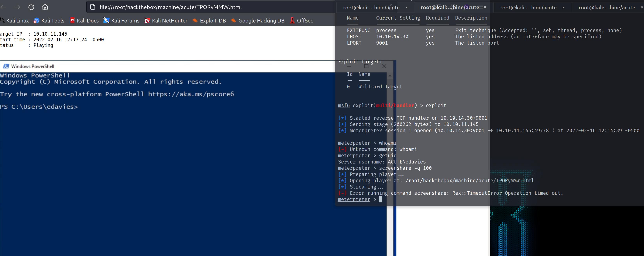The image size is (644, 256).
Task: Switch to the first terminal tab
Action: click(371, 7)
